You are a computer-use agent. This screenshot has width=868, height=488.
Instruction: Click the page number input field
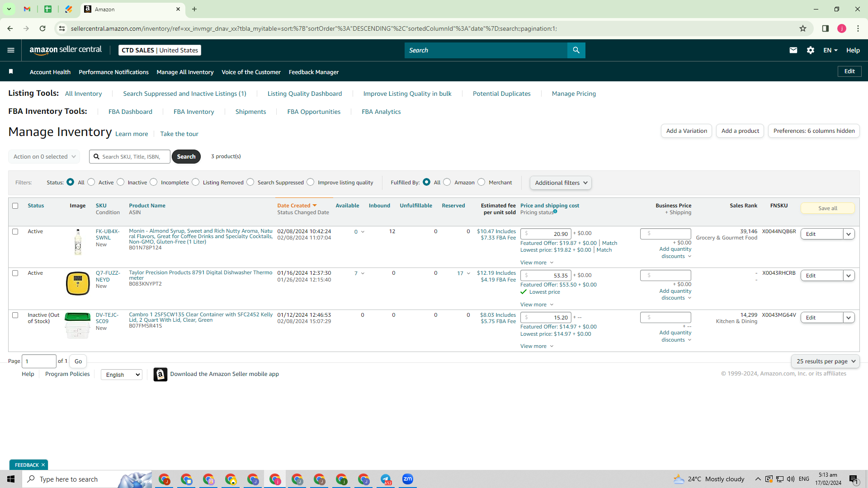coord(39,361)
